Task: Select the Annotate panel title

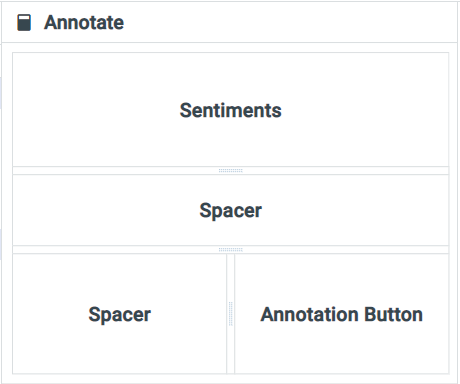Action: (x=84, y=23)
